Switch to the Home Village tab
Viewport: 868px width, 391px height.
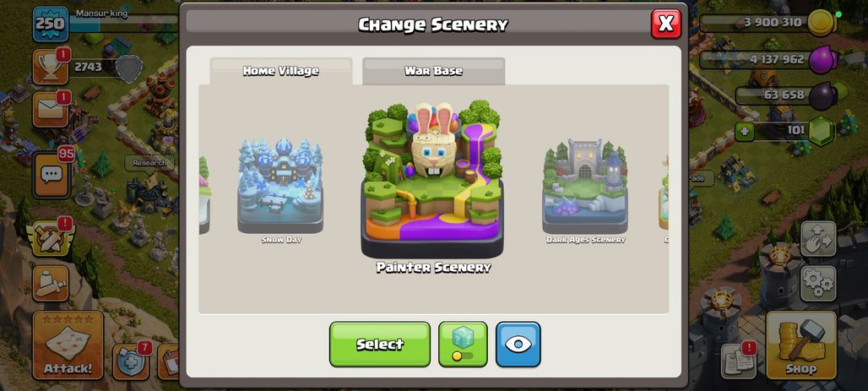click(x=280, y=71)
